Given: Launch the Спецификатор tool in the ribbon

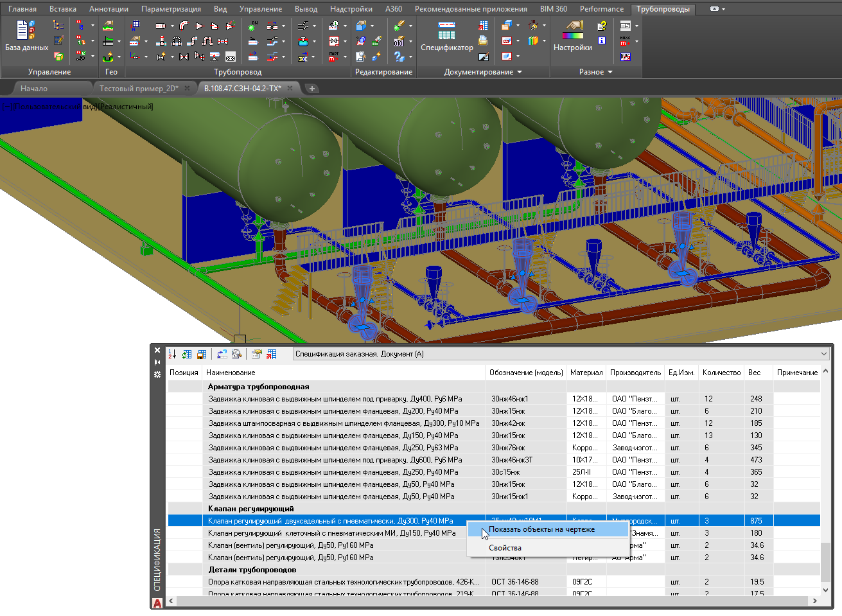Looking at the screenshot, I should [x=446, y=36].
